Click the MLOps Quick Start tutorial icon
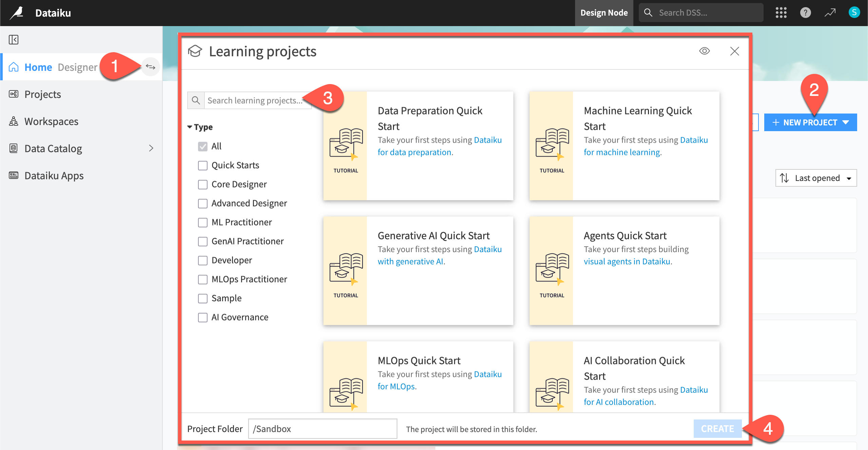Image resolution: width=868 pixels, height=450 pixels. (346, 394)
